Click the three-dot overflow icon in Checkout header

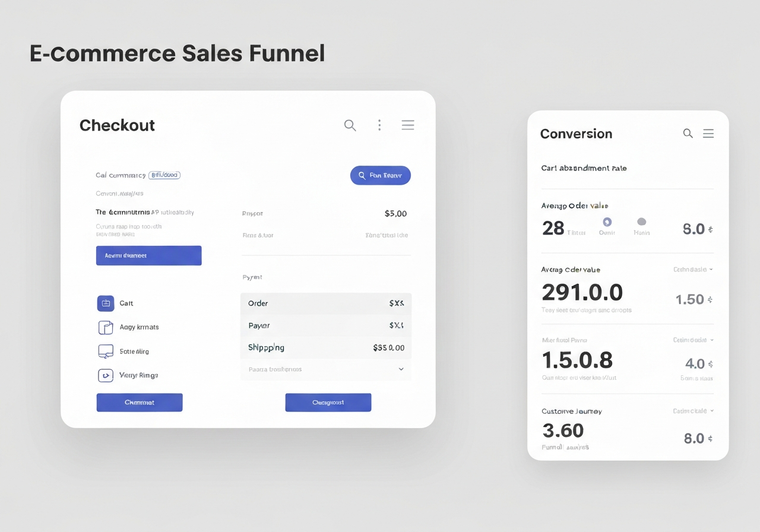coord(379,125)
